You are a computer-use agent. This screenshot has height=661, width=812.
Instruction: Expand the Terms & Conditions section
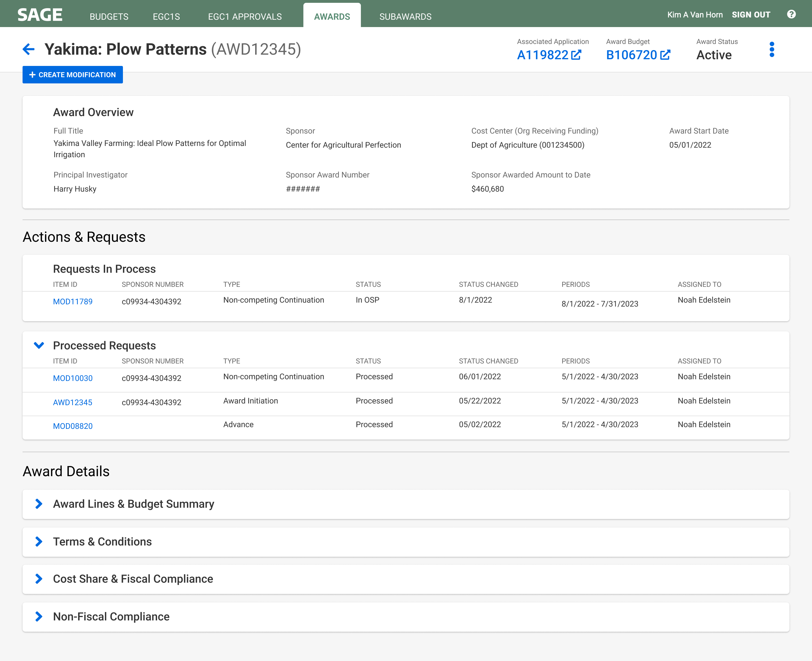[x=39, y=542]
